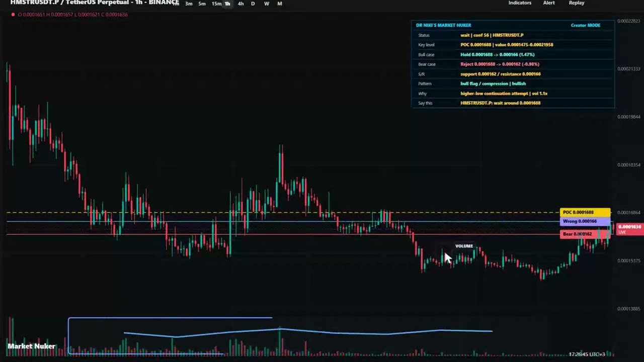Click the Status row value text
644x362 pixels.
[492, 35]
